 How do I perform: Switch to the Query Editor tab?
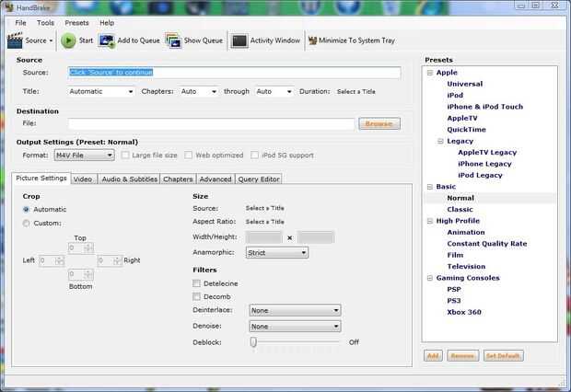coord(259,179)
